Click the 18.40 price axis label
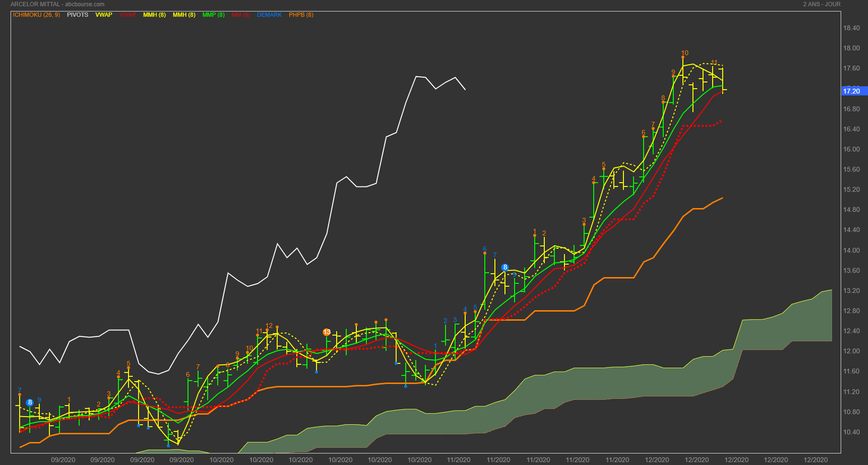The image size is (868, 465). (x=852, y=28)
